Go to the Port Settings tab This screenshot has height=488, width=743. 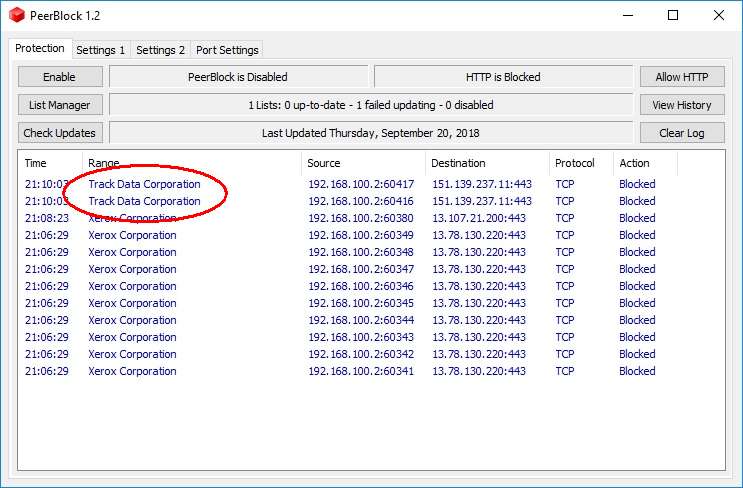pos(227,50)
